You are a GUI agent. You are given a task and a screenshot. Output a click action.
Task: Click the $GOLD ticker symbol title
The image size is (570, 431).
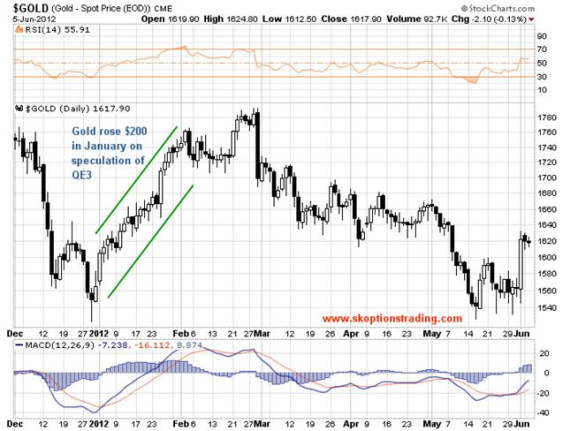pyautogui.click(x=31, y=8)
